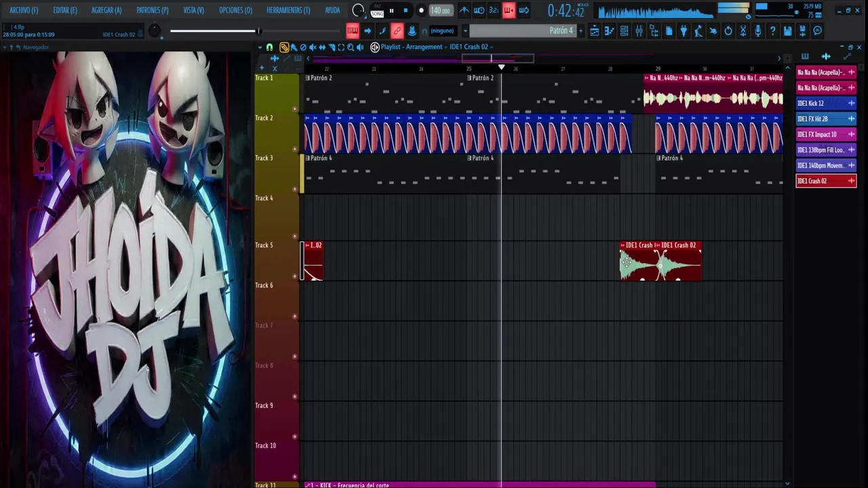Show patterns in the picker panel
The height and width of the screenshot is (488, 868).
(805, 57)
